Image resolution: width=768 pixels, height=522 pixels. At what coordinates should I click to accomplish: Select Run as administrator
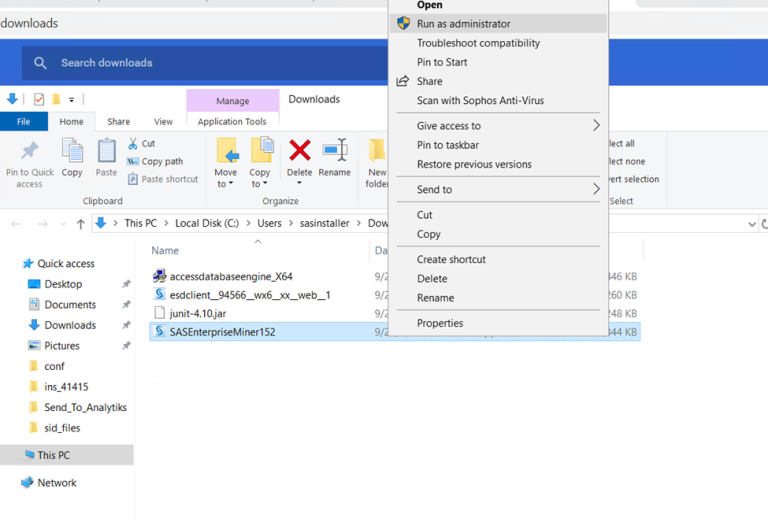[499, 24]
